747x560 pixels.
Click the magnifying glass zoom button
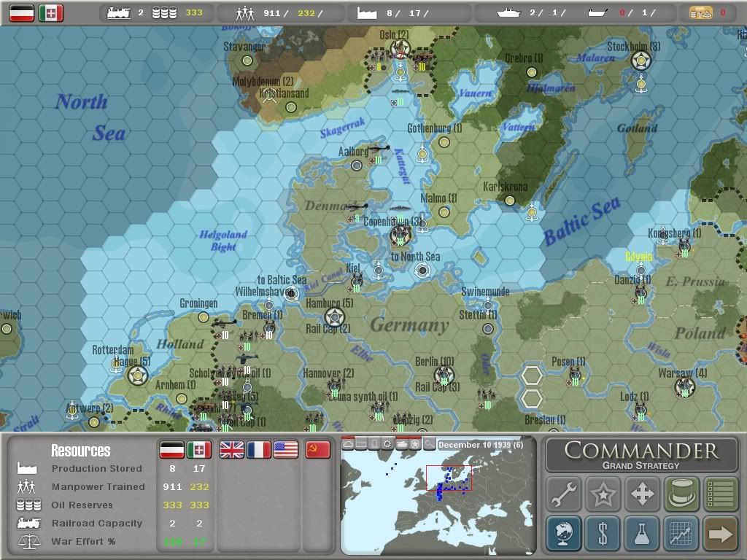point(429,444)
